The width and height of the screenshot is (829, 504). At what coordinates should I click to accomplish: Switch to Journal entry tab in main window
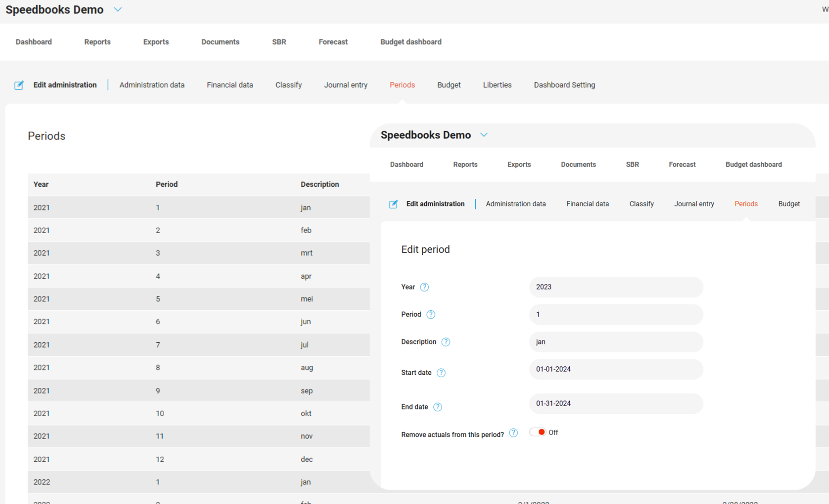[x=346, y=85]
